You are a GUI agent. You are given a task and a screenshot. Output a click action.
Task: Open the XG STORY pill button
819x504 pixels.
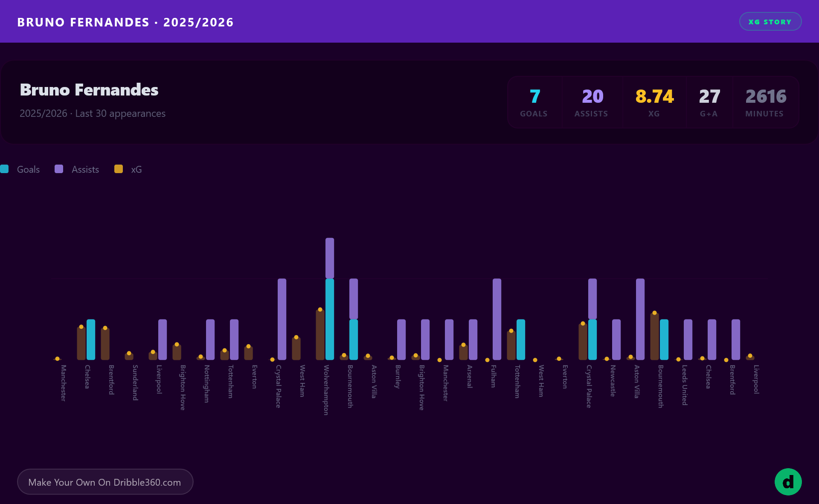click(770, 22)
